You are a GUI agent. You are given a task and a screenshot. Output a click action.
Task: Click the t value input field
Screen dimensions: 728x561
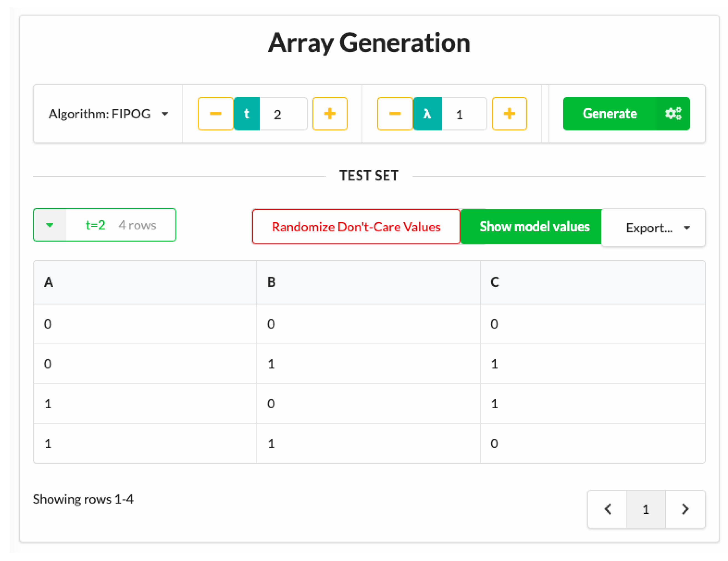pos(283,114)
